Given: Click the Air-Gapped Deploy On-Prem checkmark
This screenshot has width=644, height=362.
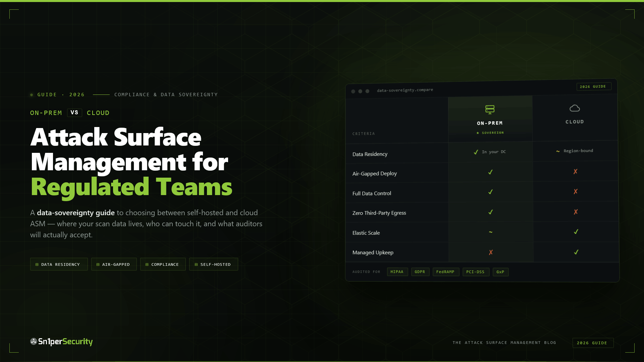Looking at the screenshot, I should point(490,172).
